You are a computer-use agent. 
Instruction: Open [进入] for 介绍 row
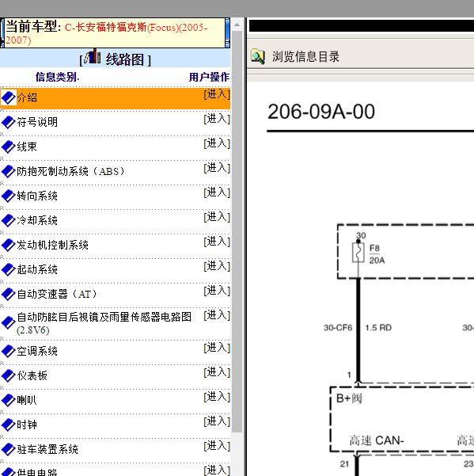tap(217, 94)
